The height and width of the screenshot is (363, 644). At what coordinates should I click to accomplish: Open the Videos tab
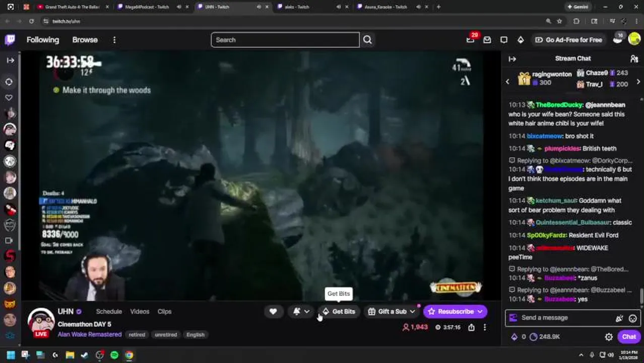(x=140, y=312)
